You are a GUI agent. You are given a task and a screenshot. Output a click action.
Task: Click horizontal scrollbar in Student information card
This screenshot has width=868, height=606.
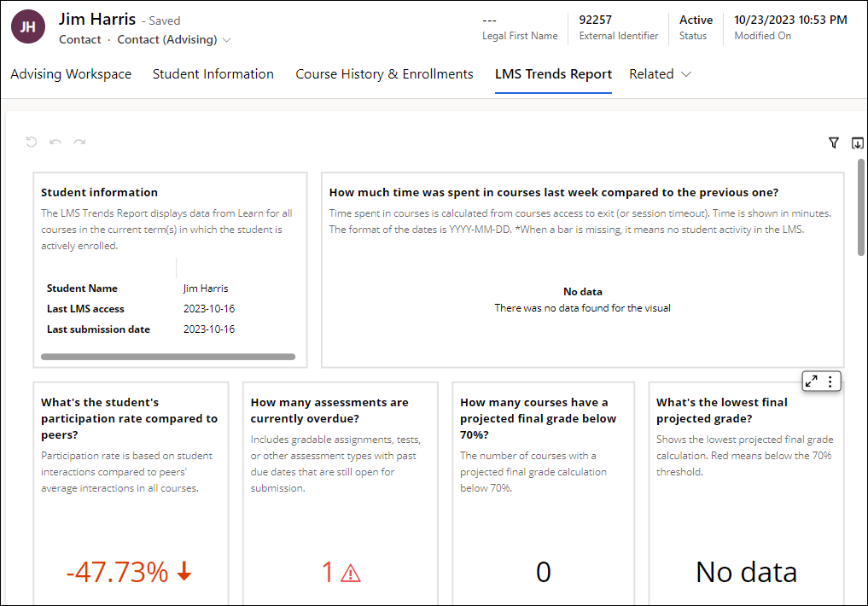168,357
